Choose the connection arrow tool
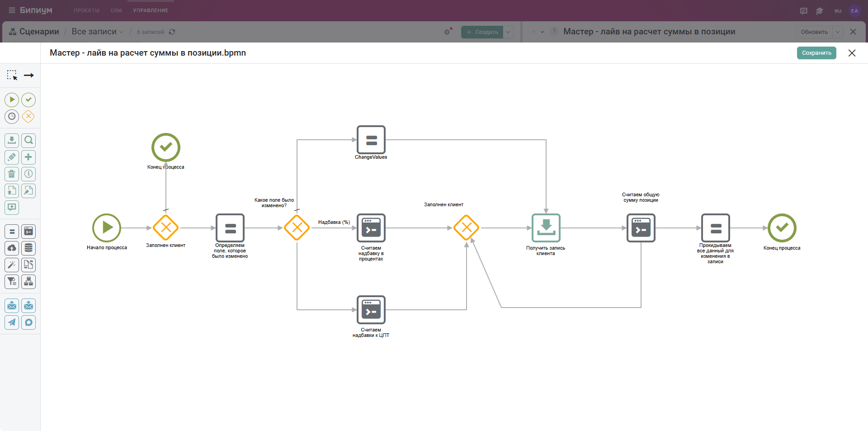The height and width of the screenshot is (431, 868). [x=28, y=75]
